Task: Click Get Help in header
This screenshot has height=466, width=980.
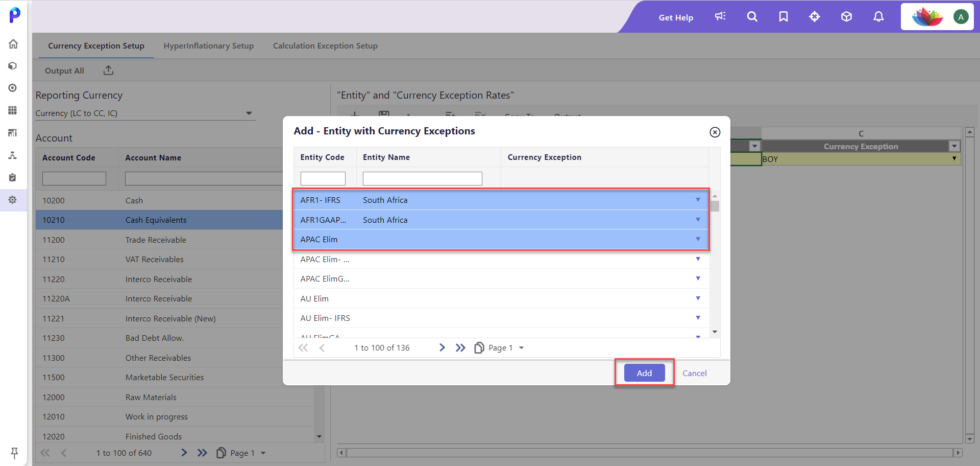Action: click(x=676, y=17)
